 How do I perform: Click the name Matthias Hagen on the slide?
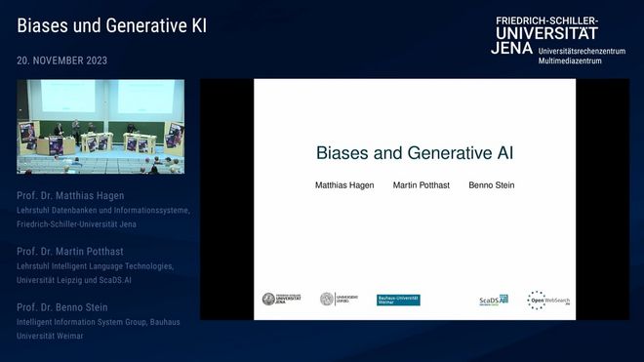(x=344, y=185)
